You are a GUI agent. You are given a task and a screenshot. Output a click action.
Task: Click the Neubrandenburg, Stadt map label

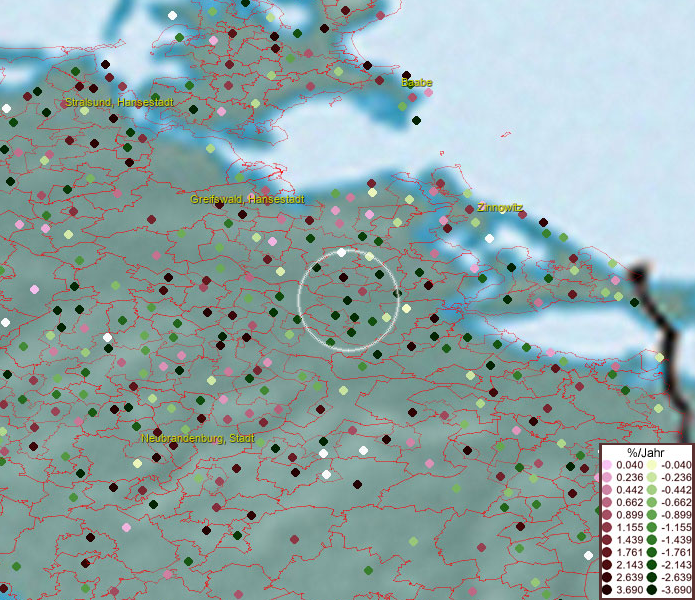click(198, 439)
